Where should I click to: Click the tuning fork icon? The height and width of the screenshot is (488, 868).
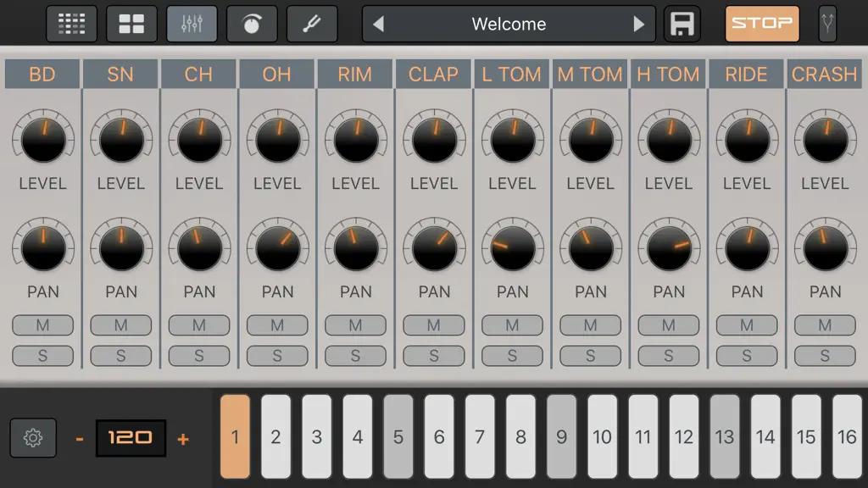(x=827, y=24)
